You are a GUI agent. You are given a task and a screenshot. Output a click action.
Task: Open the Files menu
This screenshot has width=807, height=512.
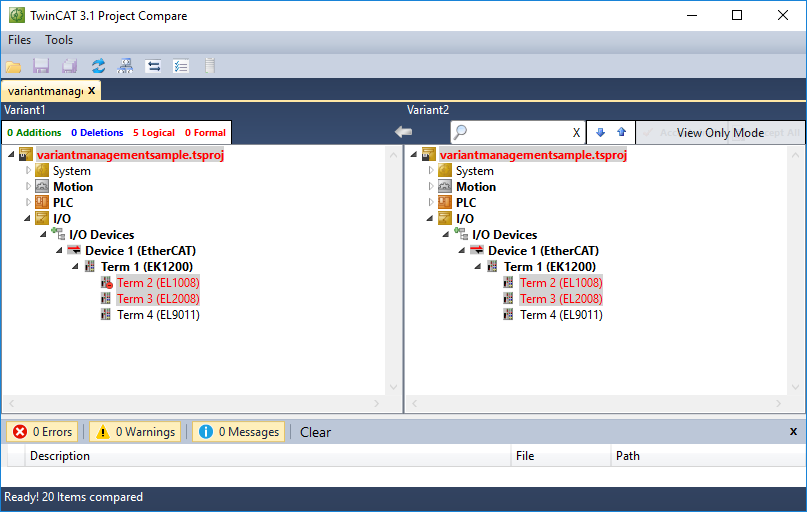20,40
